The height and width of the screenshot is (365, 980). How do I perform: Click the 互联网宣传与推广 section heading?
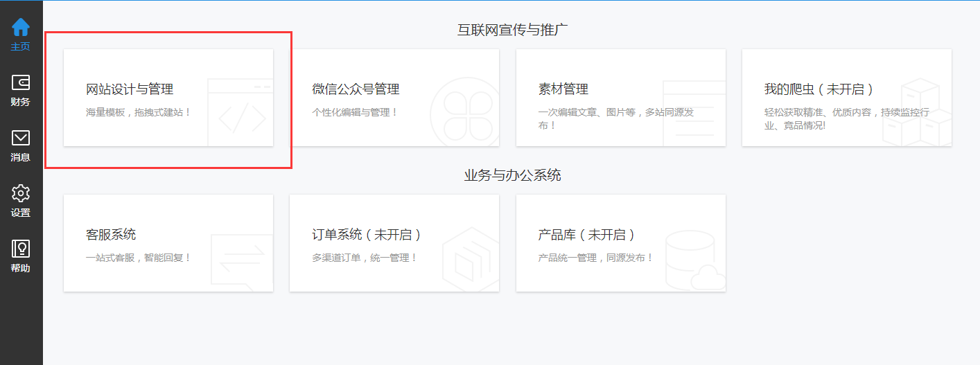click(512, 29)
